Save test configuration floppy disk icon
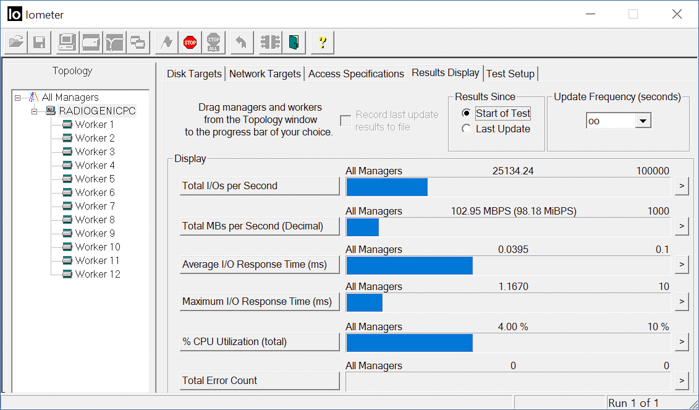This screenshot has width=699, height=410. pyautogui.click(x=39, y=43)
